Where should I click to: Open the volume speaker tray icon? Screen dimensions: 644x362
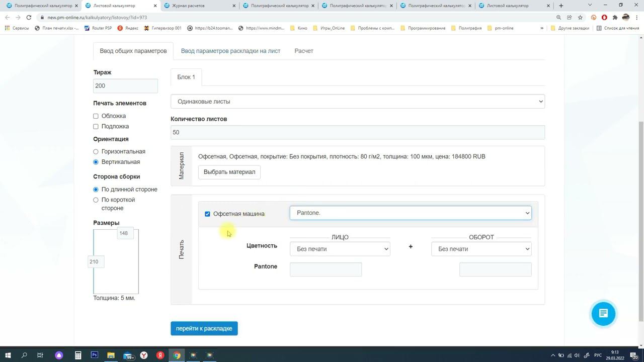click(577, 355)
